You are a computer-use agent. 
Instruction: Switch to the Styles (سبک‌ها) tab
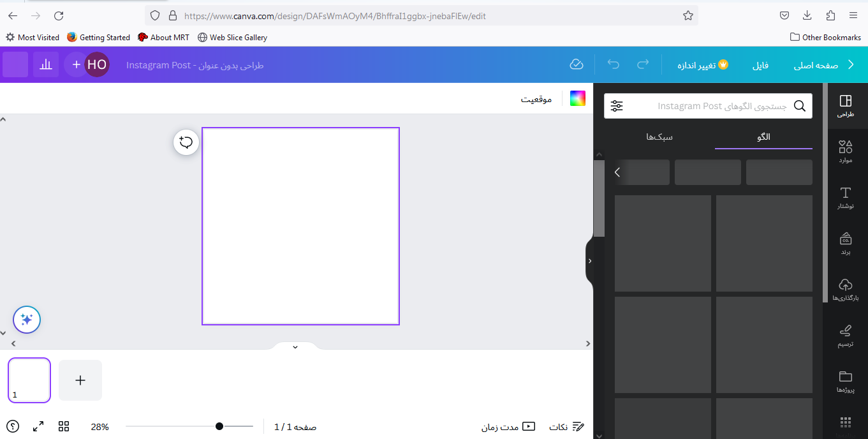pyautogui.click(x=659, y=137)
